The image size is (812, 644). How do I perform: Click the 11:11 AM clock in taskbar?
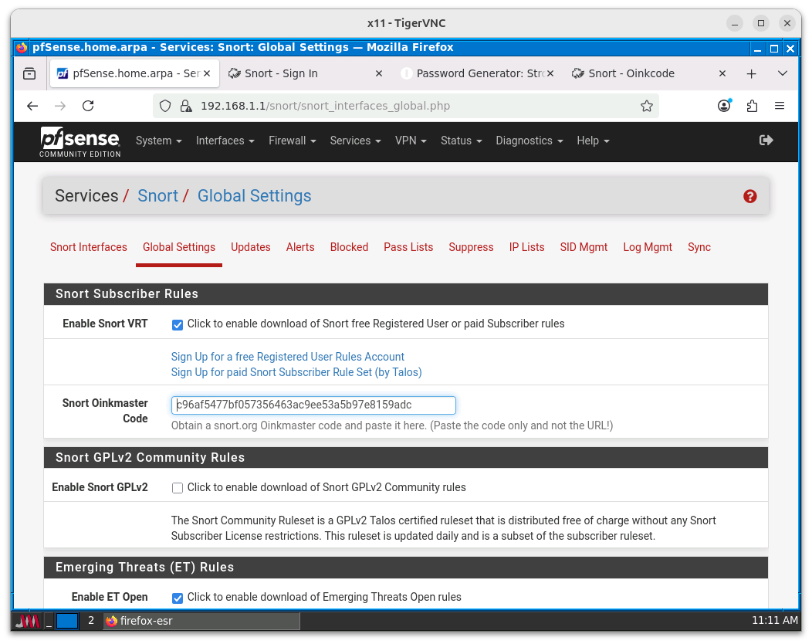click(775, 620)
